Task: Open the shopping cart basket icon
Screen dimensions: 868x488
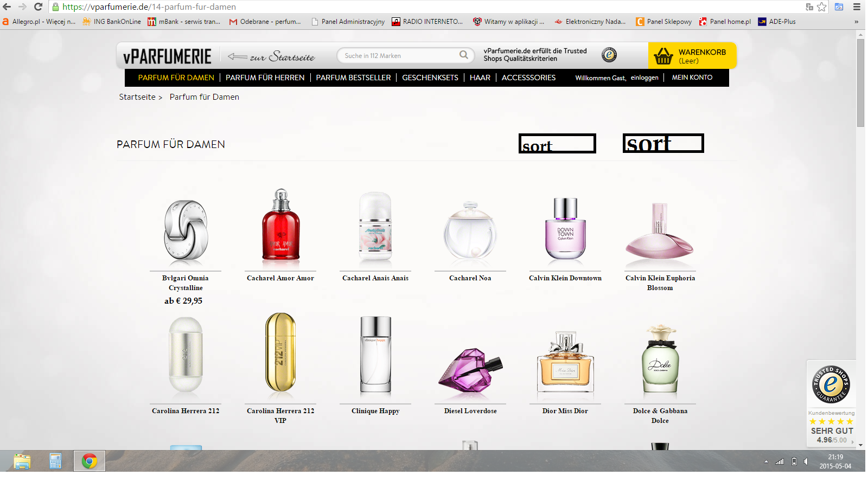Action: [663, 56]
